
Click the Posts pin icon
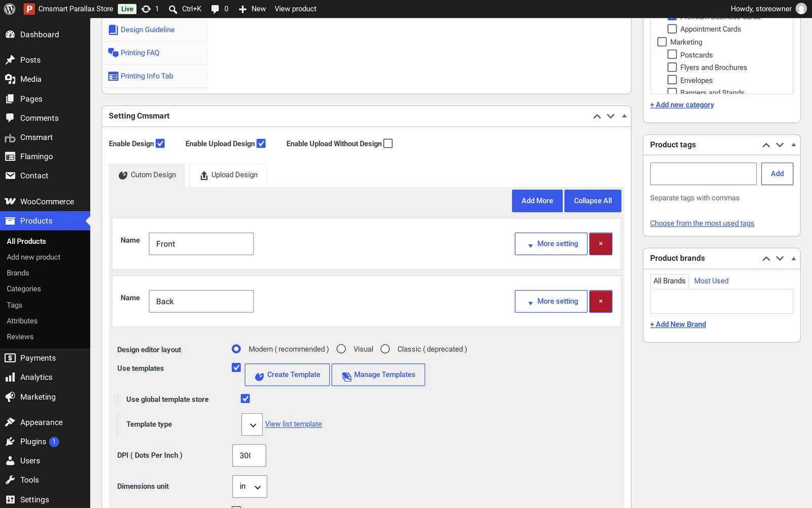[10, 60]
